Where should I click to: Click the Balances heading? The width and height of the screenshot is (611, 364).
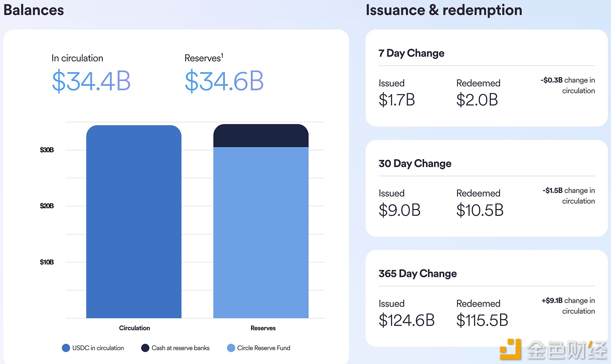click(x=34, y=10)
